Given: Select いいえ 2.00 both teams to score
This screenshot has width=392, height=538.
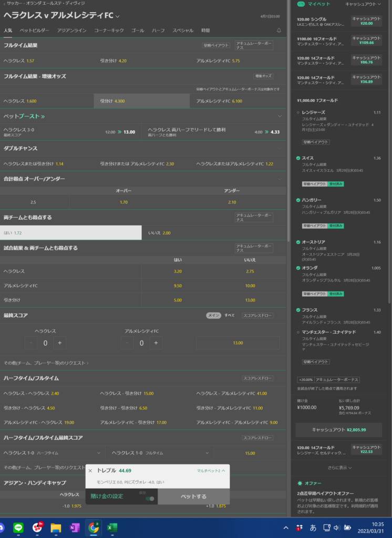Looking at the screenshot, I should [214, 233].
